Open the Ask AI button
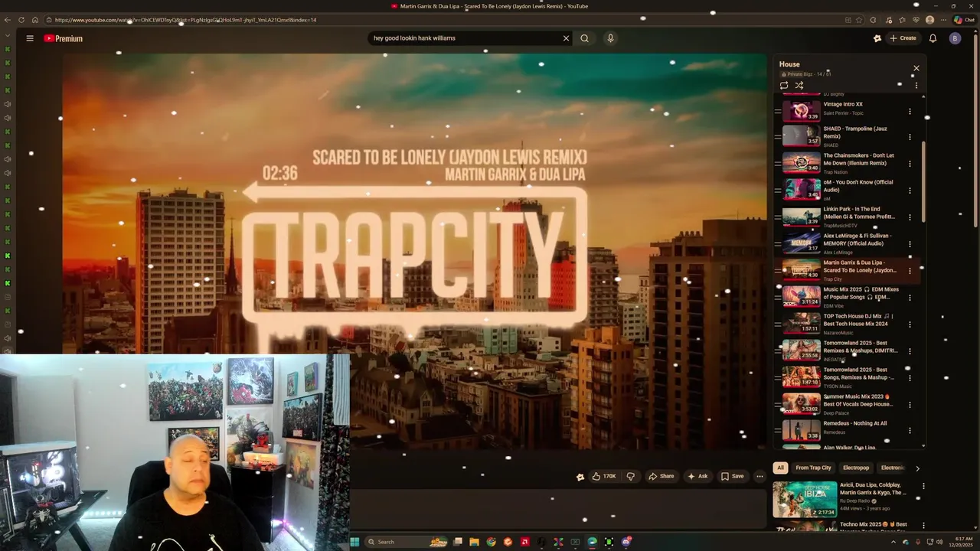The image size is (980, 551). 697,476
